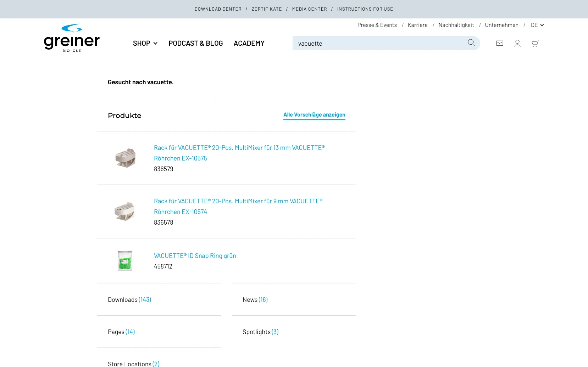Open ACADEMY menu item
Image resolution: width=588 pixels, height=367 pixels.
249,43
